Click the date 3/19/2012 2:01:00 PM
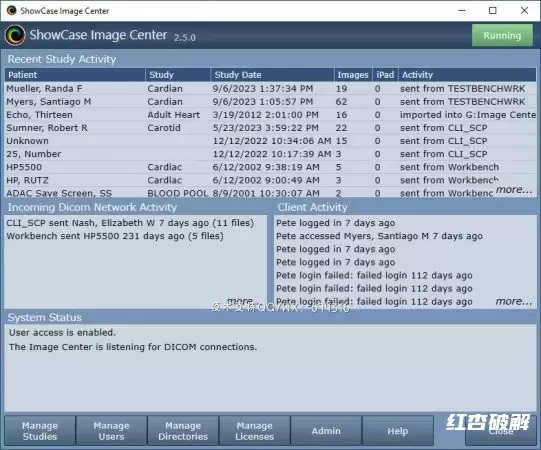Image resolution: width=541 pixels, height=450 pixels. [266, 115]
